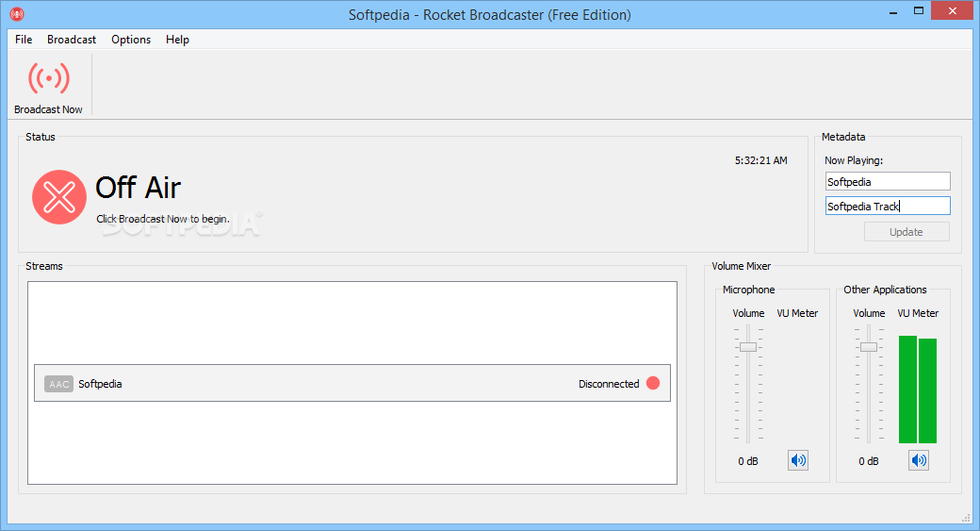This screenshot has width=980, height=531.
Task: Click the Microphone volume slider handle
Action: tap(748, 347)
